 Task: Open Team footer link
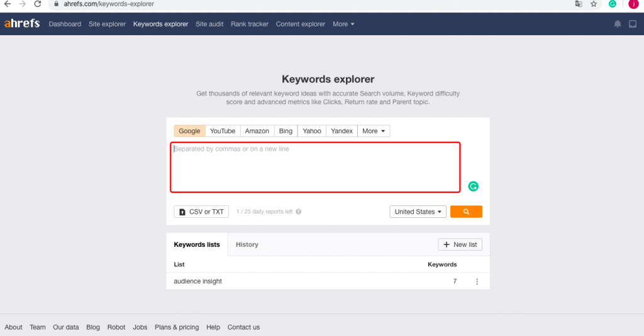pos(37,327)
